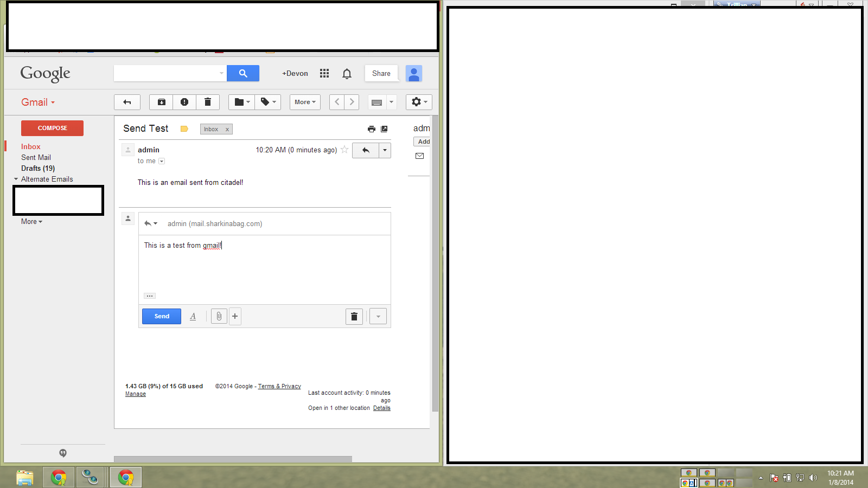Open Sent Mail folder
Image resolution: width=868 pixels, height=488 pixels.
click(36, 157)
